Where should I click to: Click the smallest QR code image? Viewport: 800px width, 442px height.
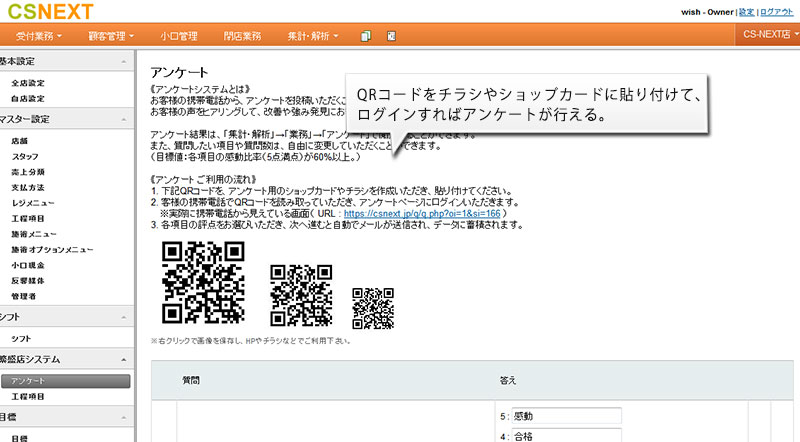click(373, 308)
